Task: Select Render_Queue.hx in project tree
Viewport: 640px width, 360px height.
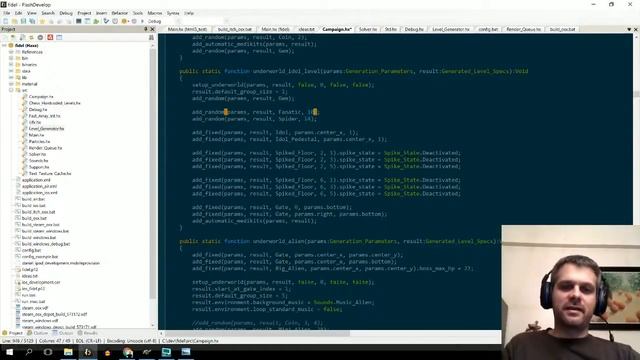Action: coord(45,148)
